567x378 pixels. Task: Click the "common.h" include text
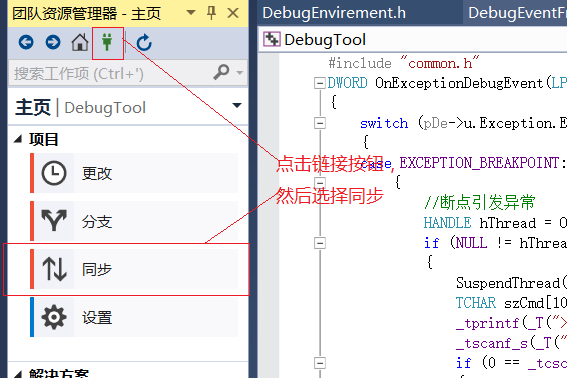[439, 63]
